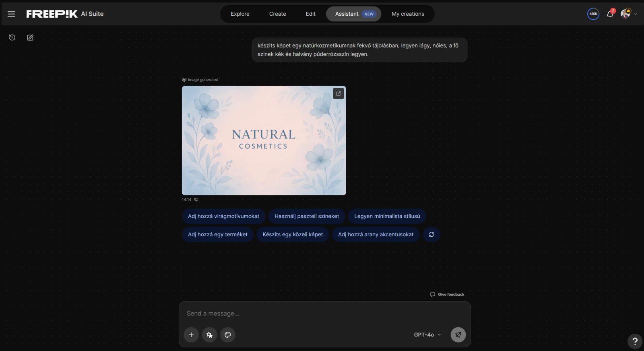Screen dimensions: 644x351
Task: Click the Natural Cosmetics generated image
Action: pyautogui.click(x=264, y=140)
